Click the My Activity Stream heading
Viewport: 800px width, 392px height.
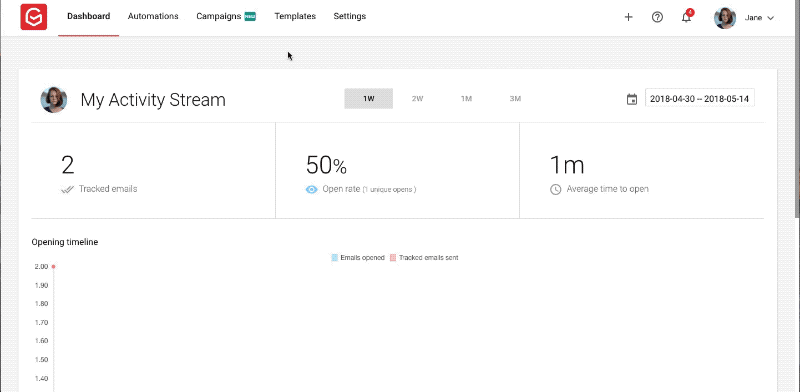[x=153, y=100]
